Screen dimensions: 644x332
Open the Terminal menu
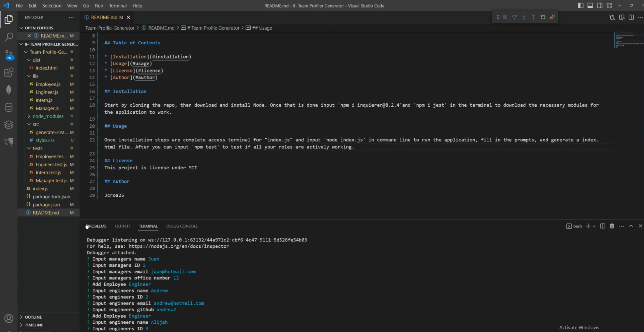click(x=118, y=6)
